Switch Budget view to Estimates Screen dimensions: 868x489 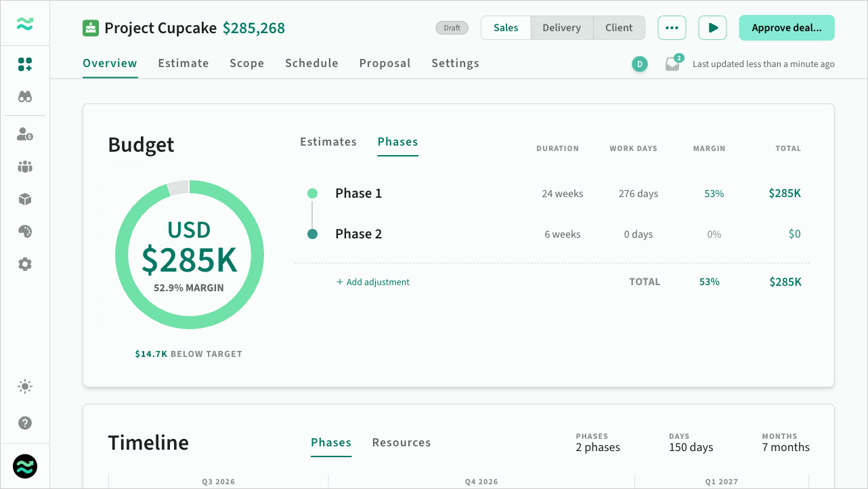pyautogui.click(x=328, y=142)
